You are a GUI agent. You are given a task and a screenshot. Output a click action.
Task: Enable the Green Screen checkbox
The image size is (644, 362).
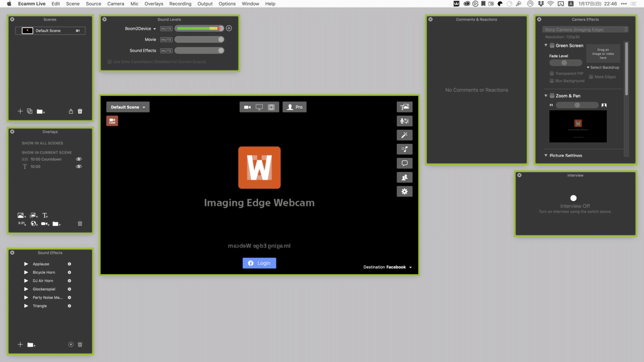(x=552, y=46)
